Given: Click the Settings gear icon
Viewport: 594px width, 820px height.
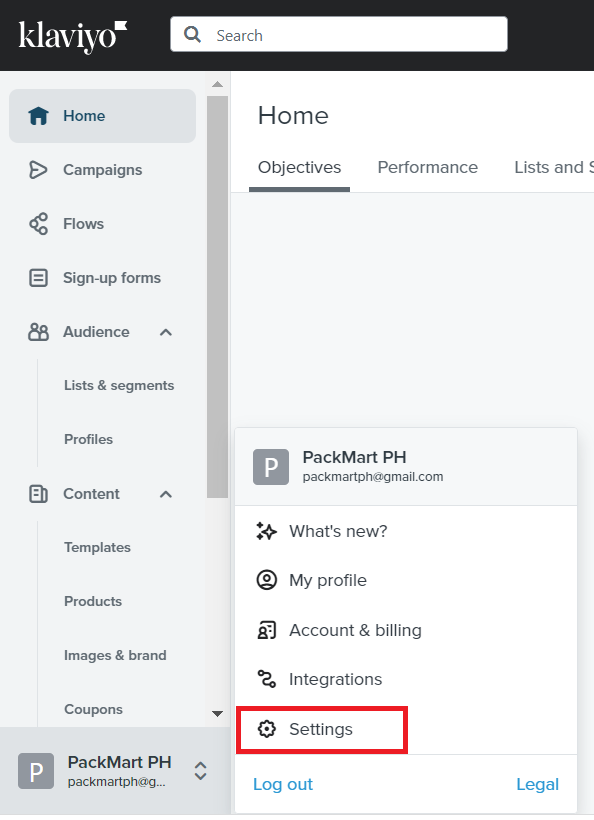Looking at the screenshot, I should (267, 728).
